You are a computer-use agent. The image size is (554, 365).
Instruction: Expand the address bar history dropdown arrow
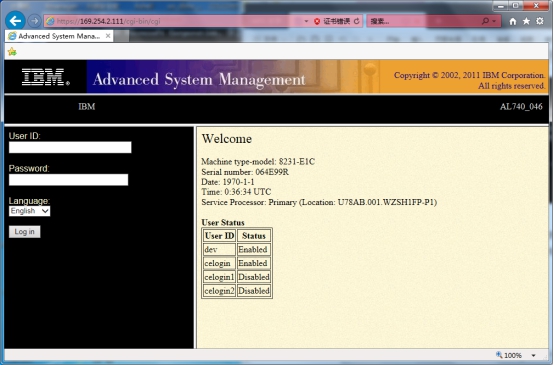coord(306,21)
